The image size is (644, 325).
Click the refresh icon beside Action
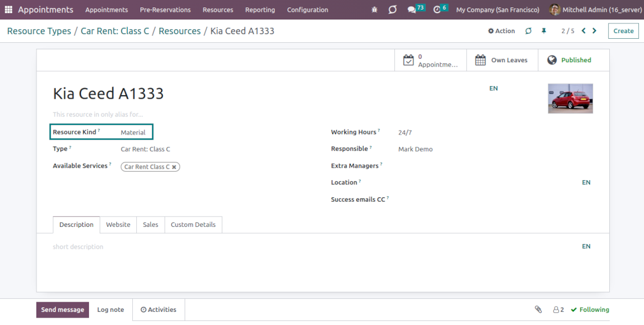click(528, 31)
